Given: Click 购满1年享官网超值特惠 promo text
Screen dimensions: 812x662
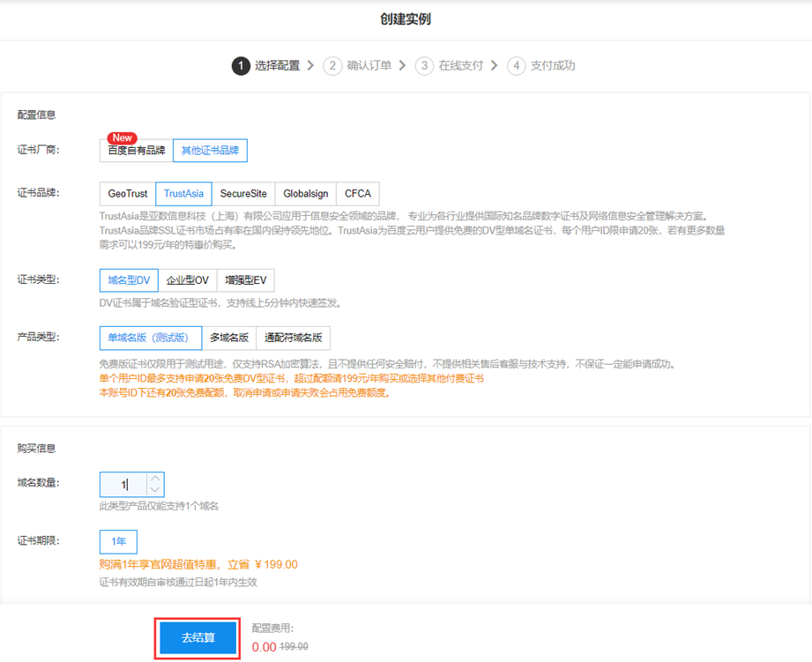Looking at the screenshot, I should coord(198,565).
